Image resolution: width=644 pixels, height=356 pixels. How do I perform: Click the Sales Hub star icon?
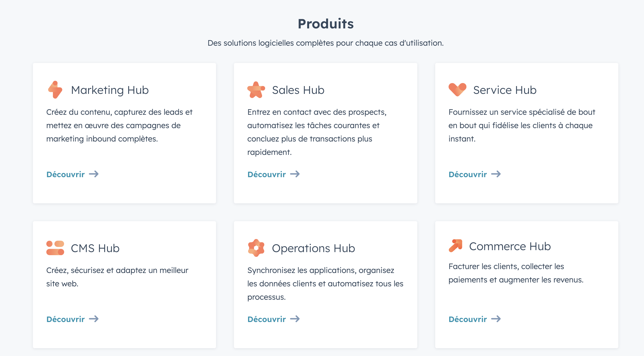pos(256,90)
